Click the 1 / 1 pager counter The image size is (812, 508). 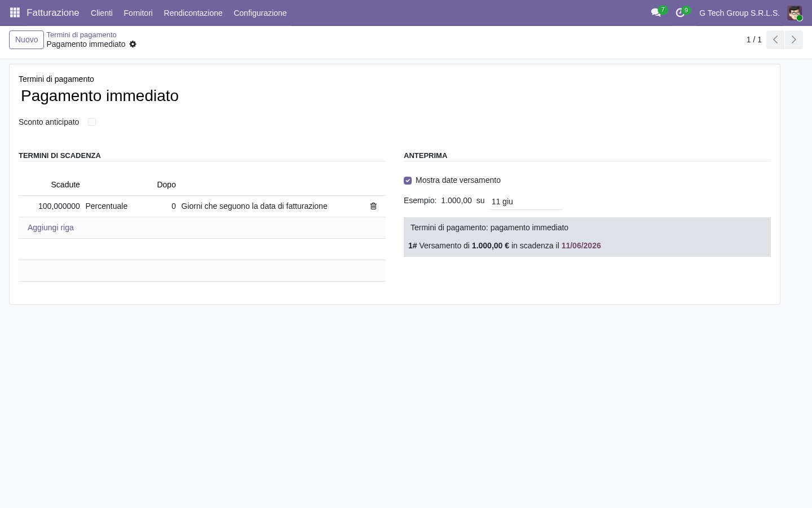pos(754,40)
